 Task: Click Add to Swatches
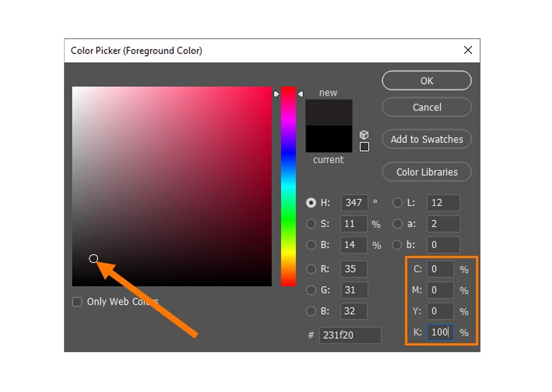pos(426,139)
